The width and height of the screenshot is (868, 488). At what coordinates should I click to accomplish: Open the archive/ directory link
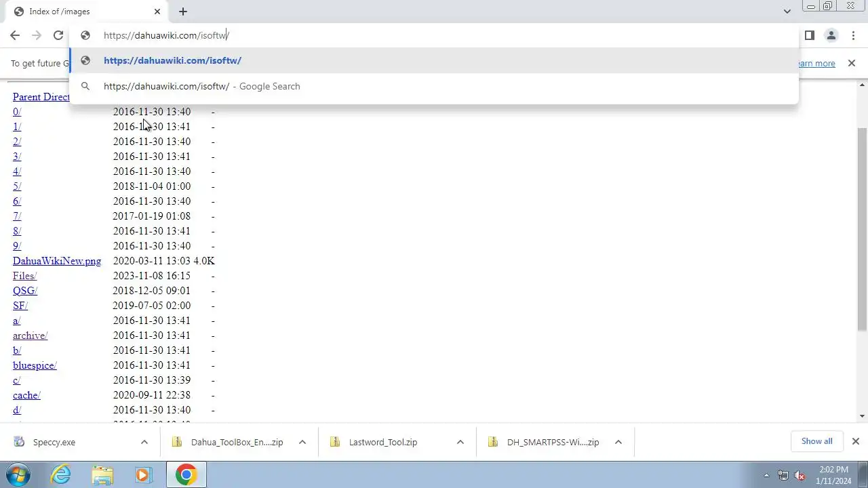30,335
